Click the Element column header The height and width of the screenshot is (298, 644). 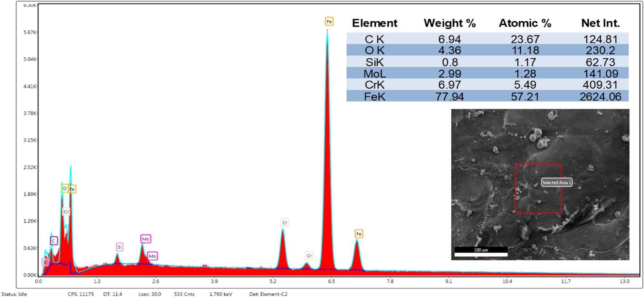coord(375,23)
